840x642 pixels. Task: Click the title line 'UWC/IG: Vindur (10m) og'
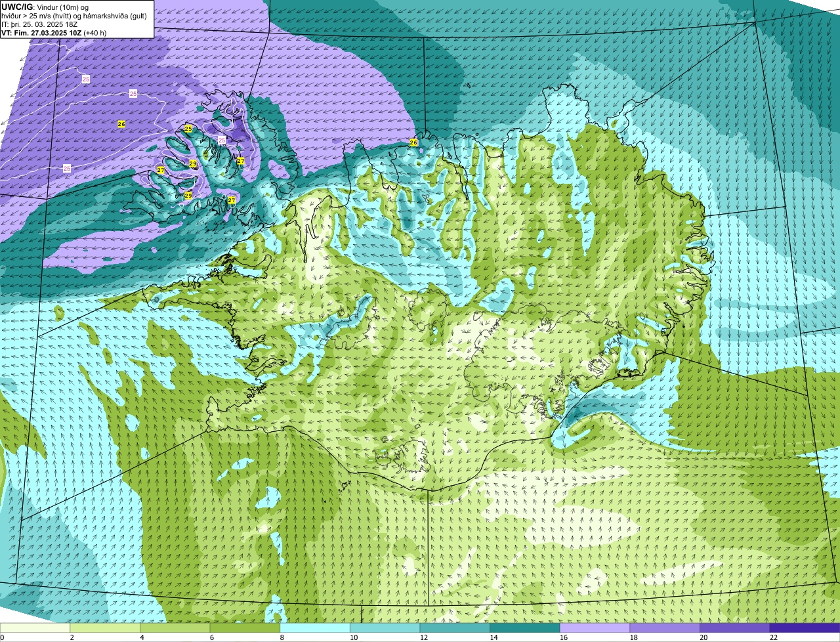point(45,7)
